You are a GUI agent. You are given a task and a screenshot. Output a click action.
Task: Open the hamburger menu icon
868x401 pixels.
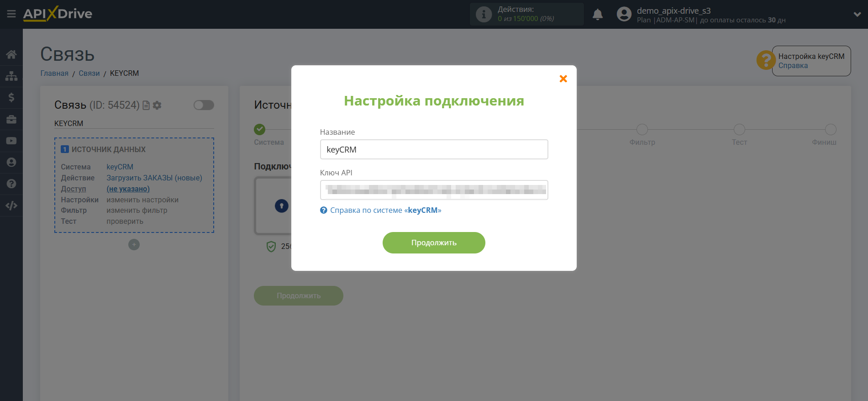coord(11,14)
